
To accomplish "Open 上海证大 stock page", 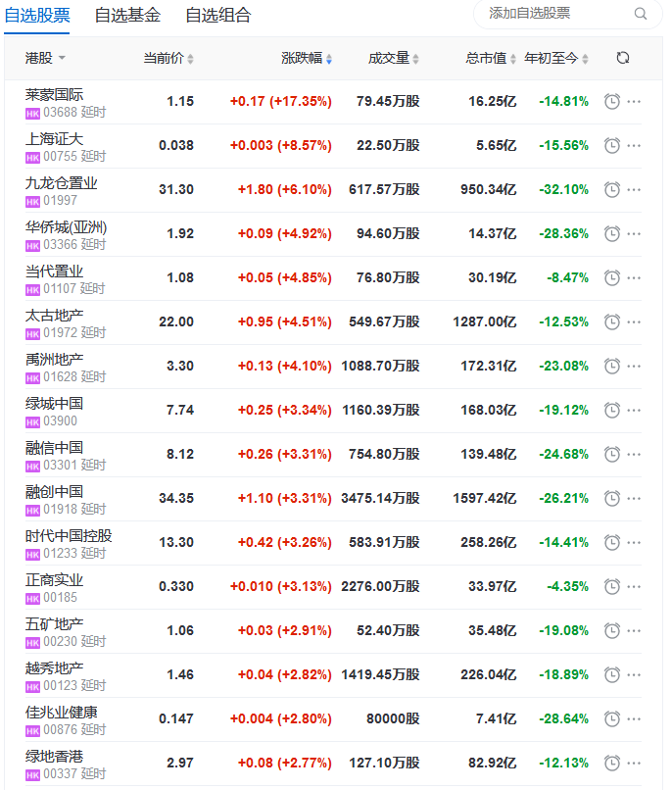I will point(54,139).
